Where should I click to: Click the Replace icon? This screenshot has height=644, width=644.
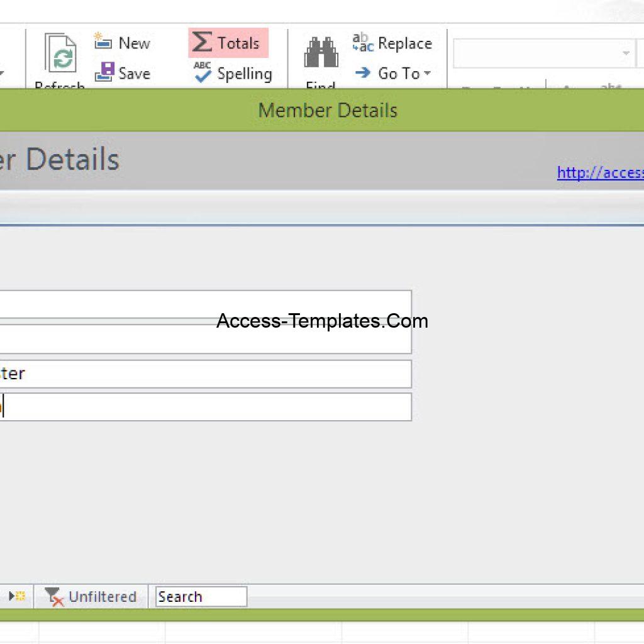(392, 42)
